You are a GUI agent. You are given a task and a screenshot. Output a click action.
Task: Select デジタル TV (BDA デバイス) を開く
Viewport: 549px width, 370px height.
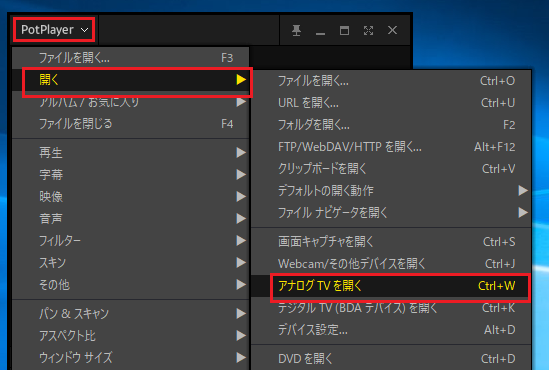[391, 308]
